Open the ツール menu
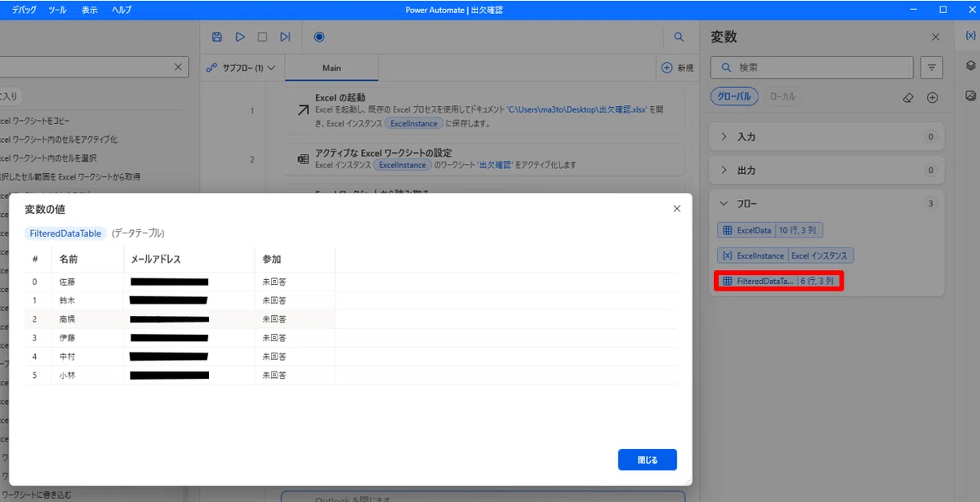The height and width of the screenshot is (502, 980). [x=57, y=10]
